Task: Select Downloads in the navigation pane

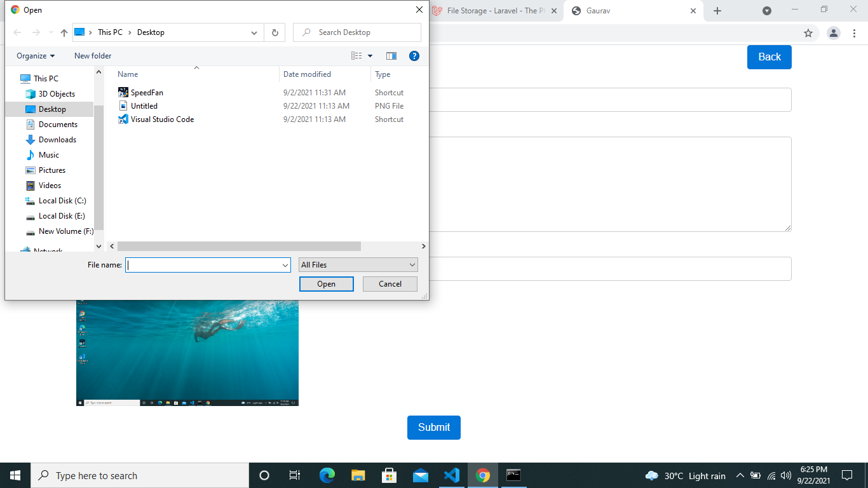Action: [x=57, y=140]
